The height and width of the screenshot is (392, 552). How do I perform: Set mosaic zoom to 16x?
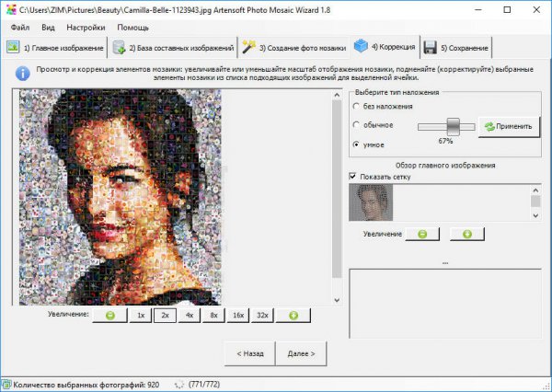click(x=238, y=316)
